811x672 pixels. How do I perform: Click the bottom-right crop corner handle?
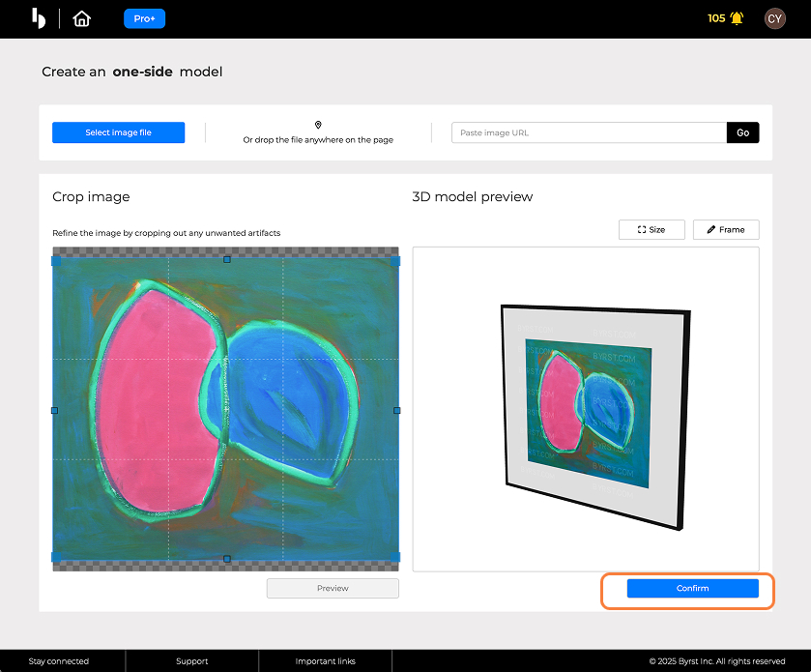coord(395,557)
